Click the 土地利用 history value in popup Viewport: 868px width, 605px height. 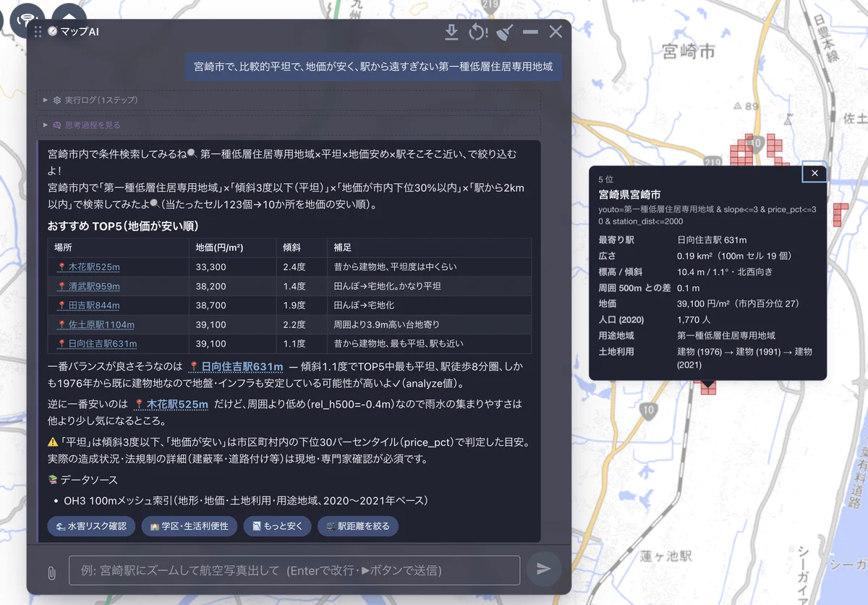[x=744, y=358]
